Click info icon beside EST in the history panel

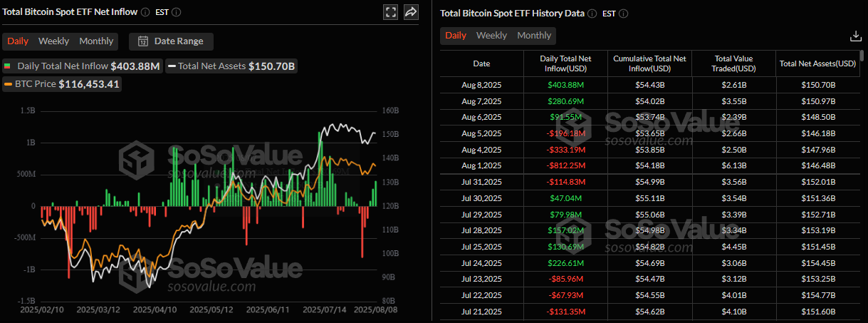pos(624,14)
